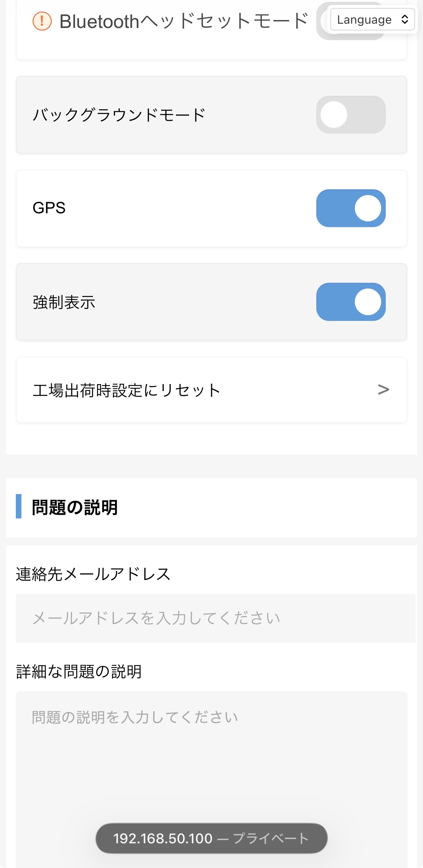Image resolution: width=423 pixels, height=868 pixels.
Task: Click the 連絡先メールアドレス field label
Action: click(x=93, y=574)
